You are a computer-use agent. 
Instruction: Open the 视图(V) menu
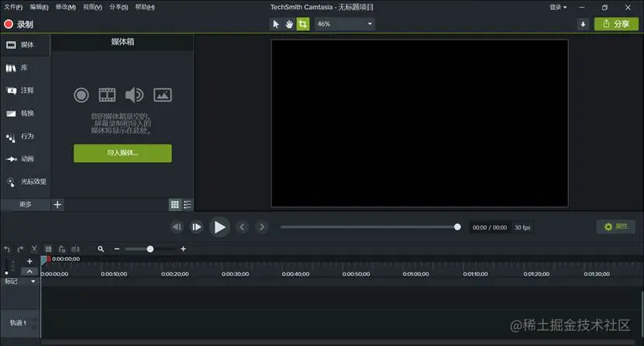[x=92, y=7]
